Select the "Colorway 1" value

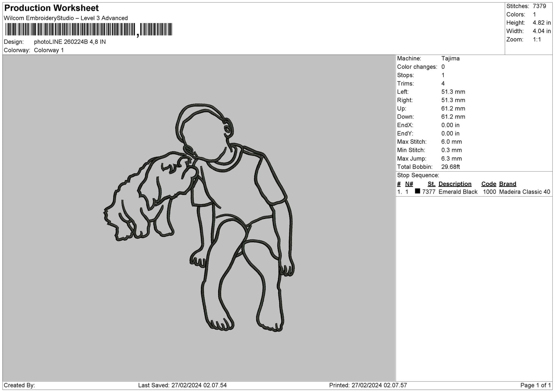[x=49, y=50]
